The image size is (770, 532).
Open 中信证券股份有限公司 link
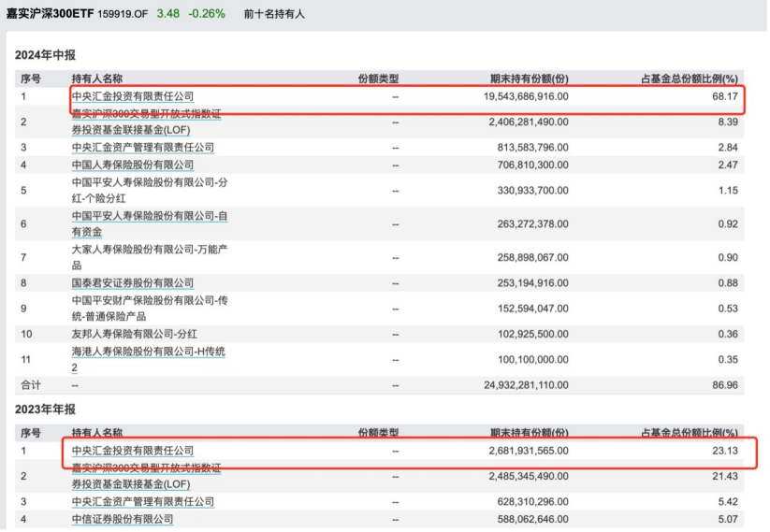[123, 519]
